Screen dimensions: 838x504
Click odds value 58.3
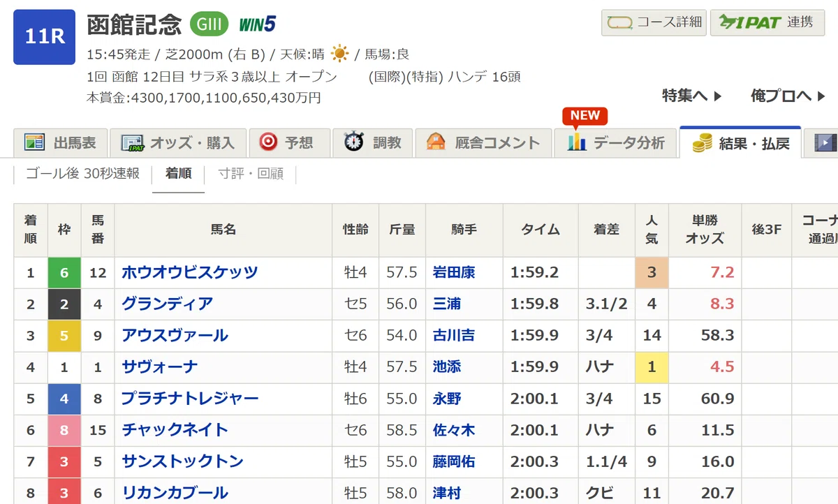pos(718,335)
